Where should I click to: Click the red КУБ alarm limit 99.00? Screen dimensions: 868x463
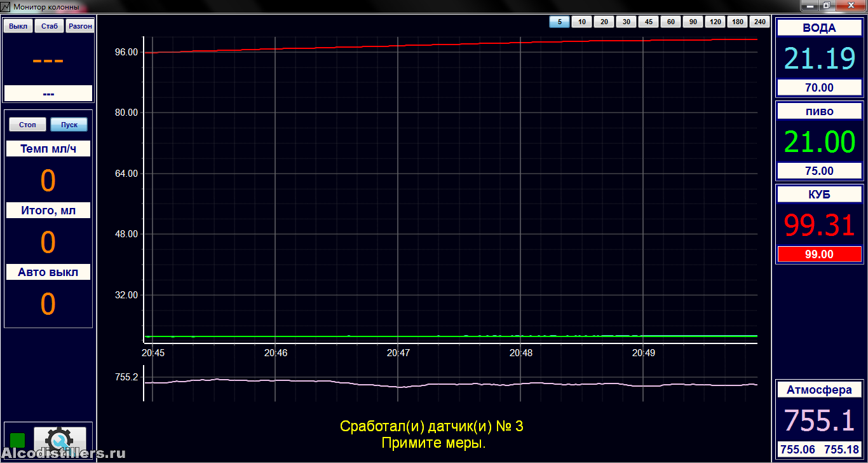pyautogui.click(x=819, y=254)
